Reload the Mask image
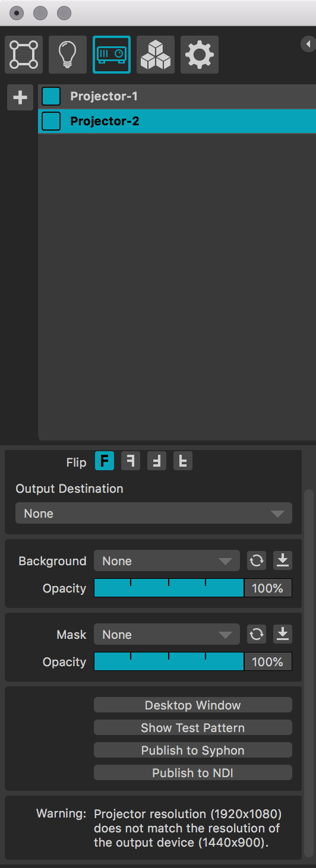The height and width of the screenshot is (868, 316). 257,634
